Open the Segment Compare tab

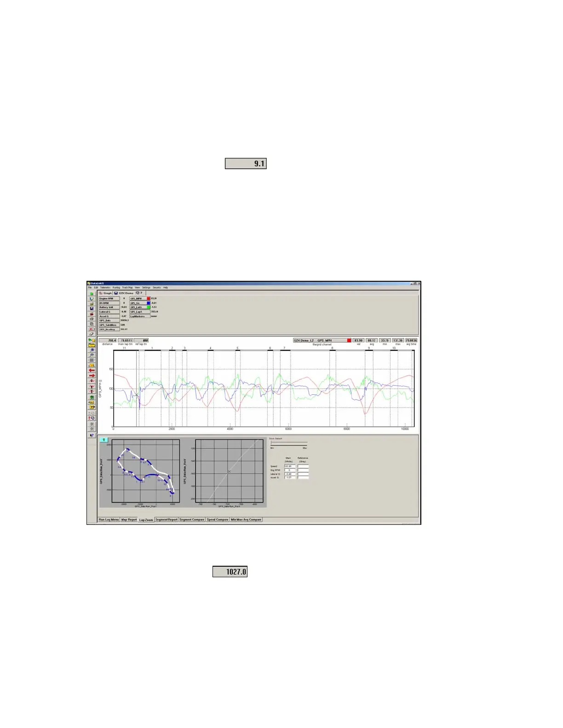pyautogui.click(x=192, y=519)
